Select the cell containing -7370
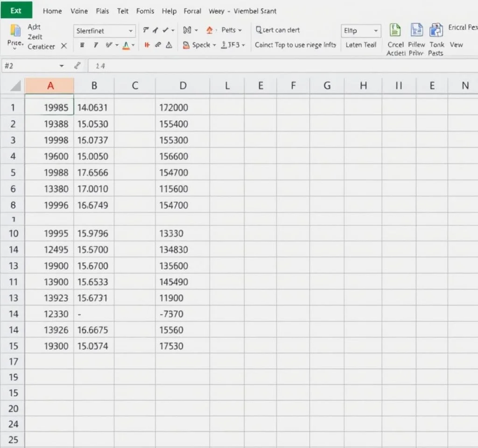 click(183, 314)
